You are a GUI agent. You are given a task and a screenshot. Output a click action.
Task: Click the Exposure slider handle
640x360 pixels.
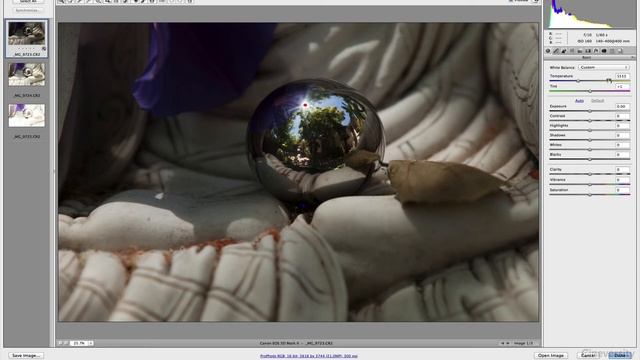tap(590, 111)
